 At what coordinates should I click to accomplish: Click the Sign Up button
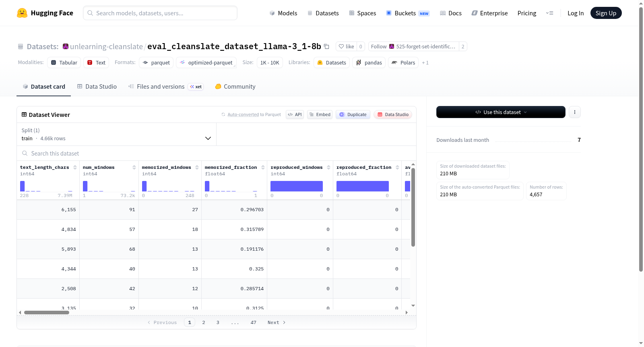pos(606,13)
